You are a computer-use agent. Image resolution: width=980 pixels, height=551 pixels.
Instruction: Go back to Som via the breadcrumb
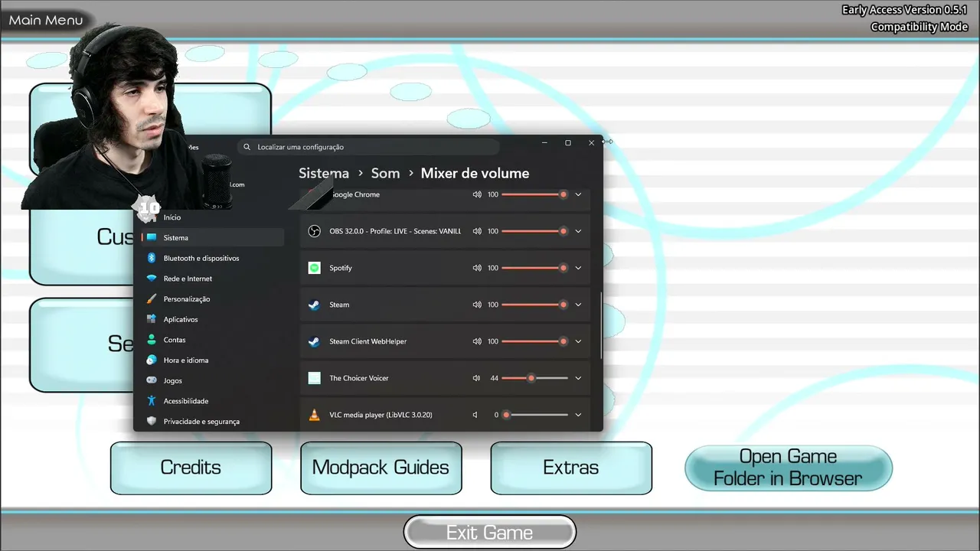point(385,174)
